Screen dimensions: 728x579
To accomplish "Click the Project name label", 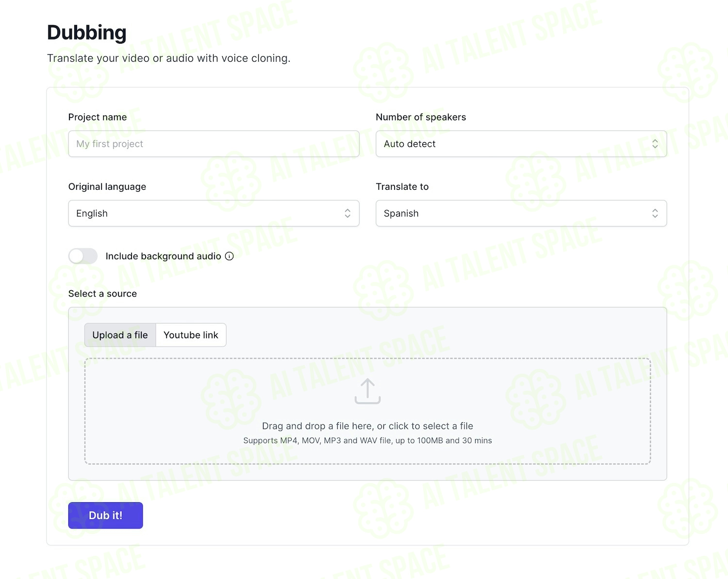I will click(x=98, y=117).
